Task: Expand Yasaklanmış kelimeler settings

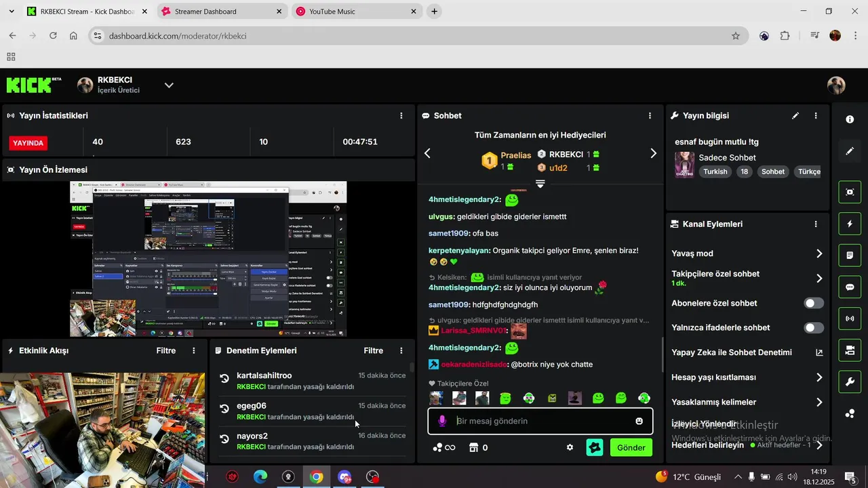Action: click(x=819, y=403)
